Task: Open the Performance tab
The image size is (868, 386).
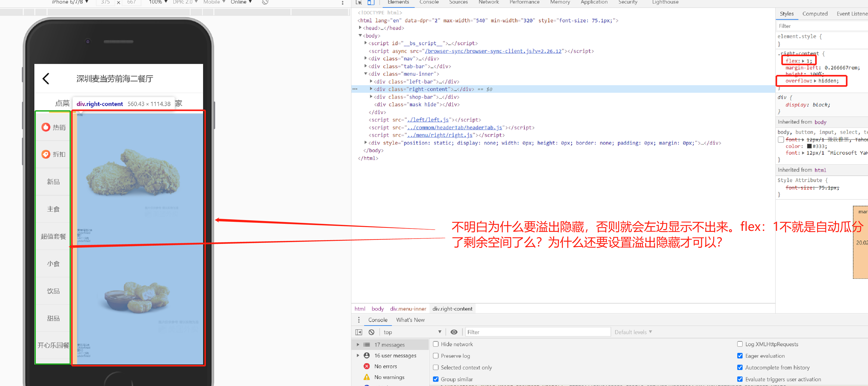Action: coord(524,2)
